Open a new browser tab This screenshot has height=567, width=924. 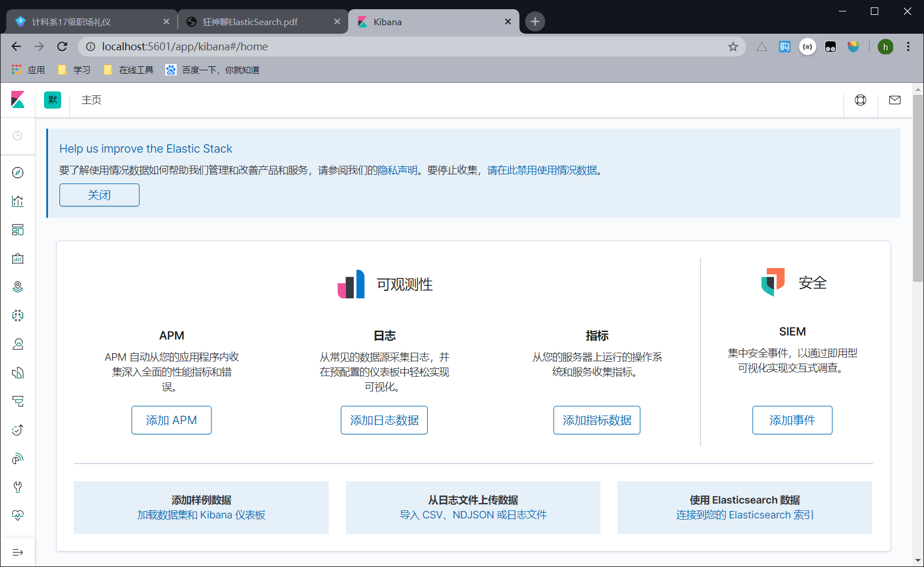(535, 22)
